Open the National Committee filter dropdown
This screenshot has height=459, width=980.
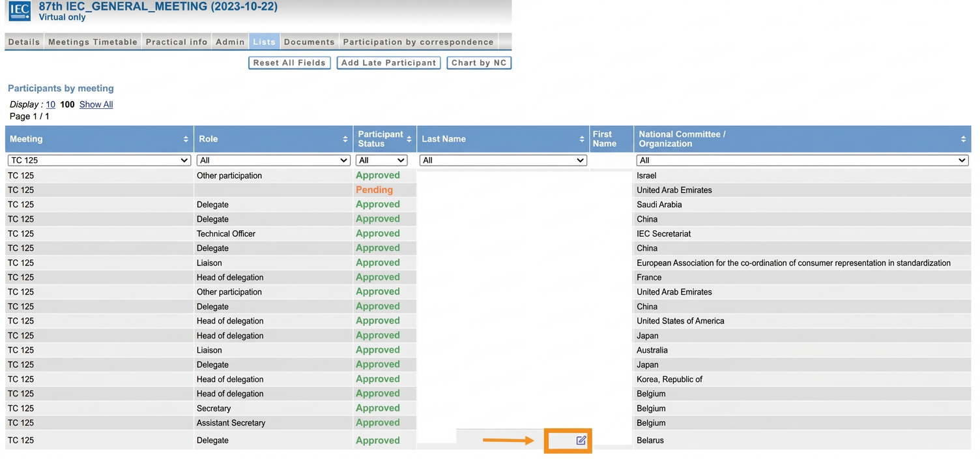802,160
